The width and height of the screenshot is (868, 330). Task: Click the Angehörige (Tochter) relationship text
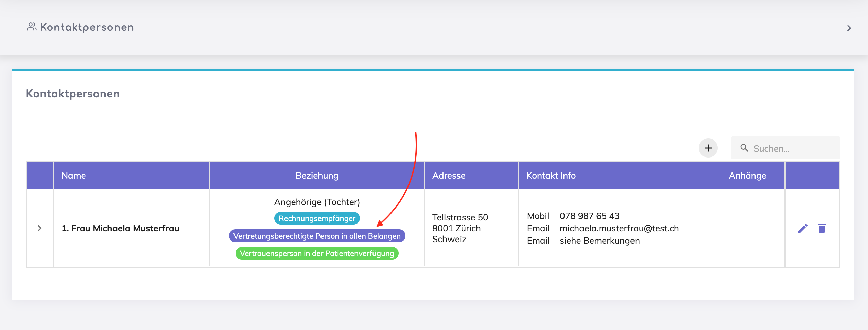click(317, 202)
